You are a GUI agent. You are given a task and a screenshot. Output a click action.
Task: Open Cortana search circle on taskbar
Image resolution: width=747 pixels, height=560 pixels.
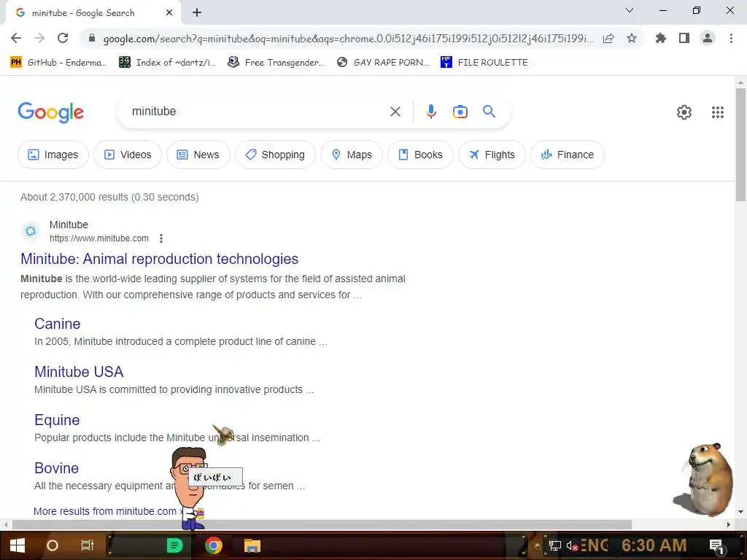[53, 545]
